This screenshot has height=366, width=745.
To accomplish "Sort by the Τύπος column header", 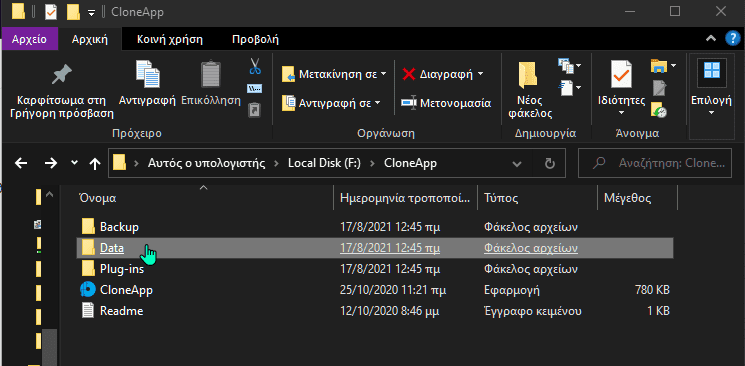I will click(537, 198).
